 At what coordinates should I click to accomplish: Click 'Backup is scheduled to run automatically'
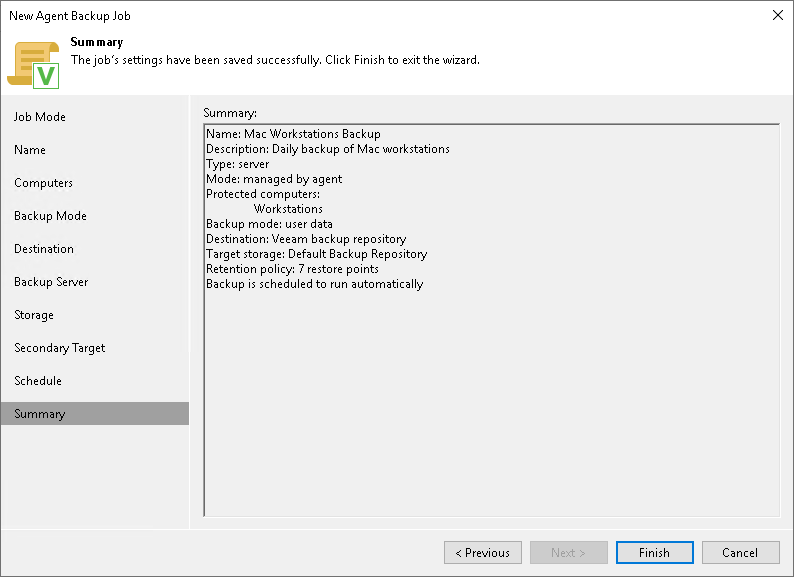point(314,284)
